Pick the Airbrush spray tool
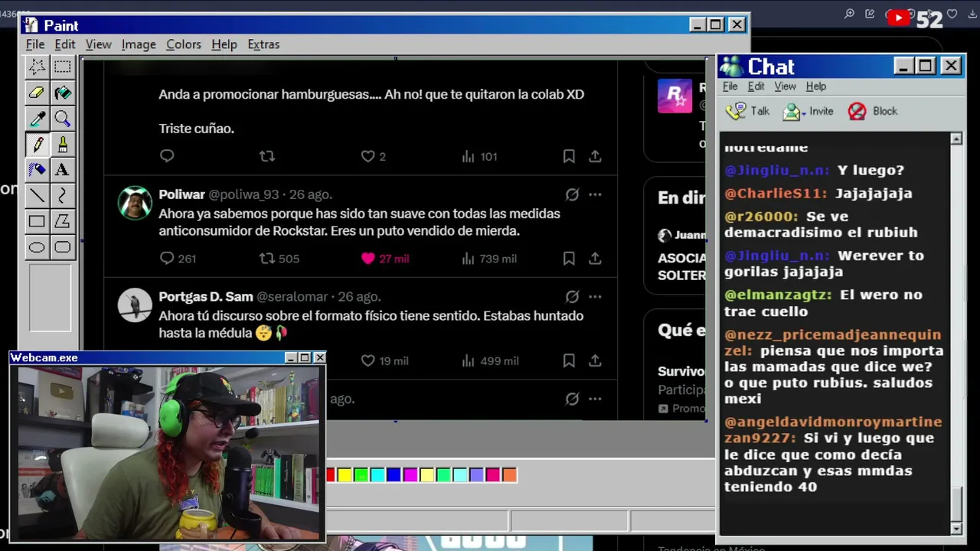 (37, 170)
